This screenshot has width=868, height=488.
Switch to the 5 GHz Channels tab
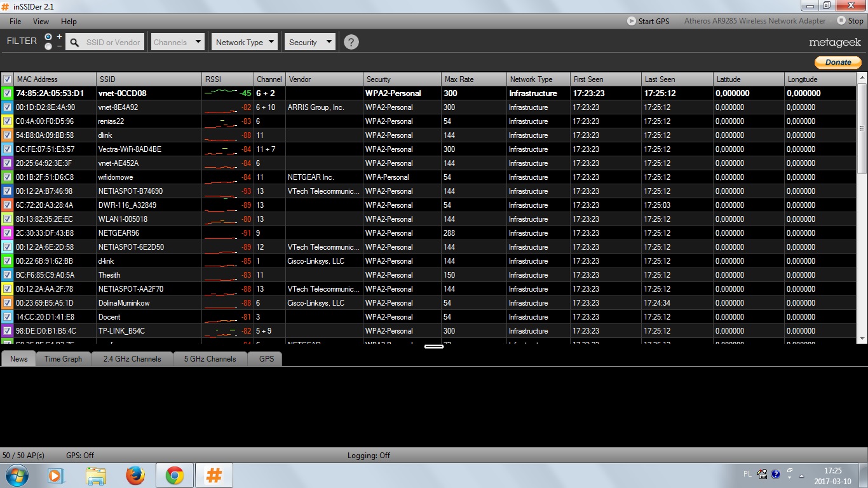click(210, 359)
